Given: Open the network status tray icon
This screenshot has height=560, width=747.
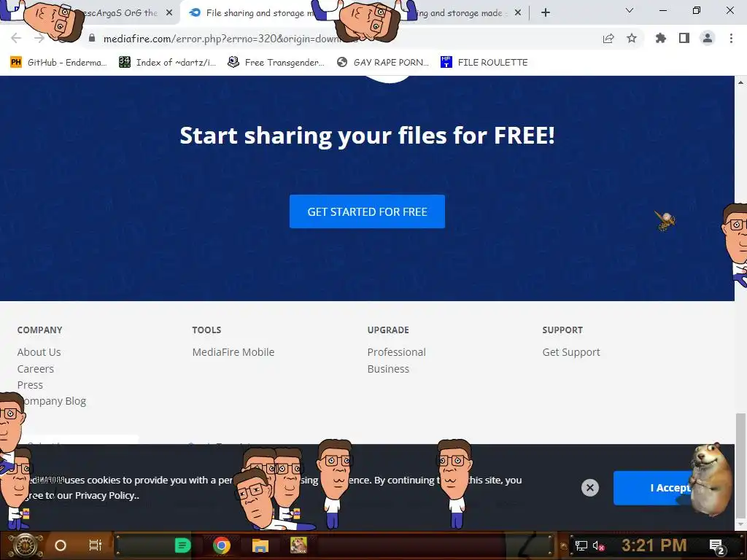Looking at the screenshot, I should [x=581, y=545].
